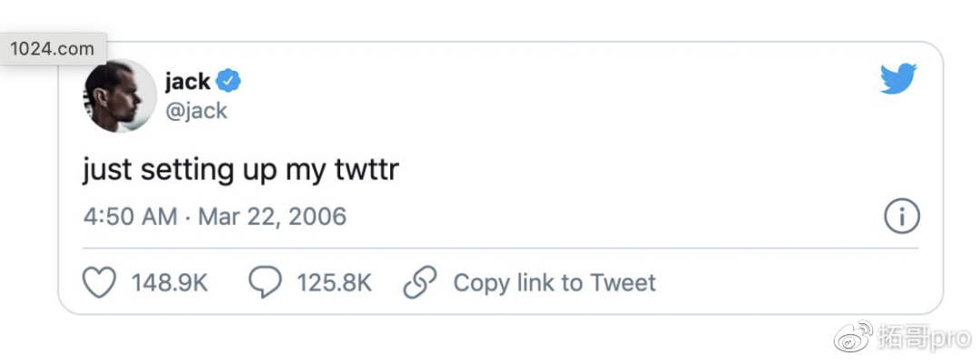Open jack's profile picture

pyautogui.click(x=120, y=96)
